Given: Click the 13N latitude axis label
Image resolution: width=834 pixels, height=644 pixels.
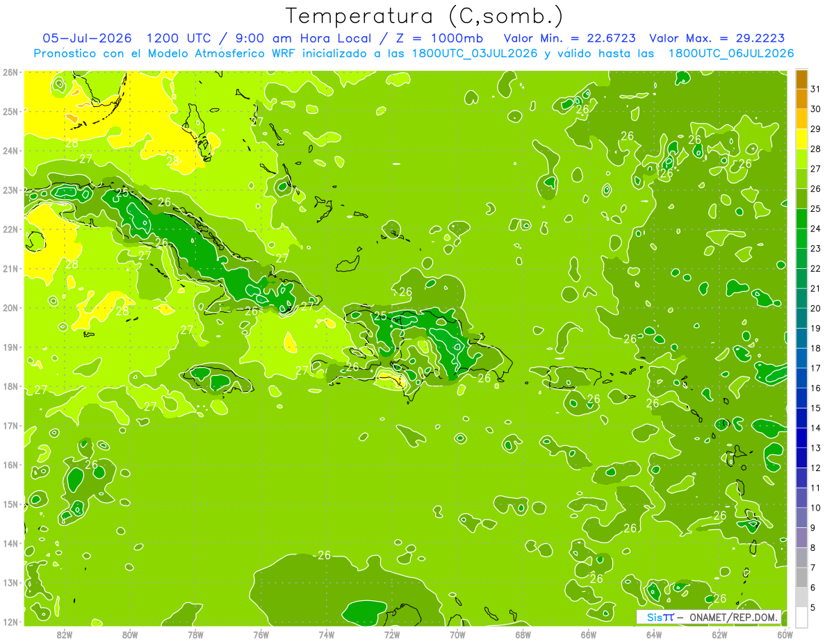Looking at the screenshot, I should click(x=10, y=582).
